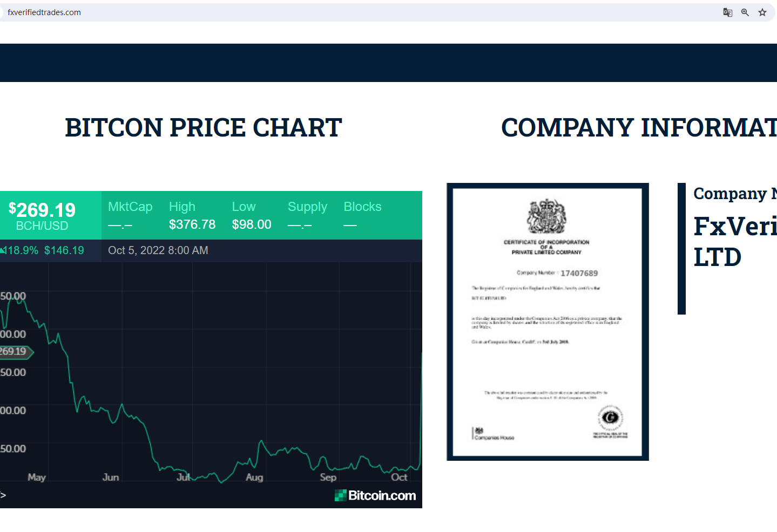Click the 269.19 price marker on chart axis

tap(15, 352)
